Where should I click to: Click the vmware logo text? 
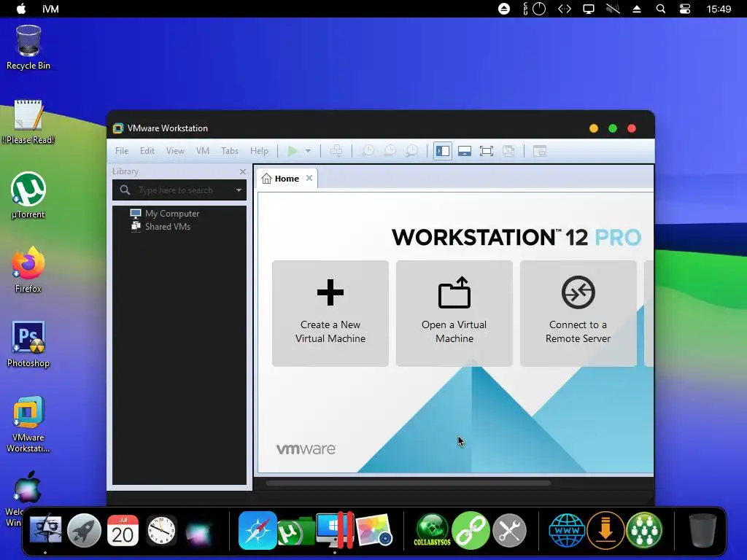coord(306,449)
